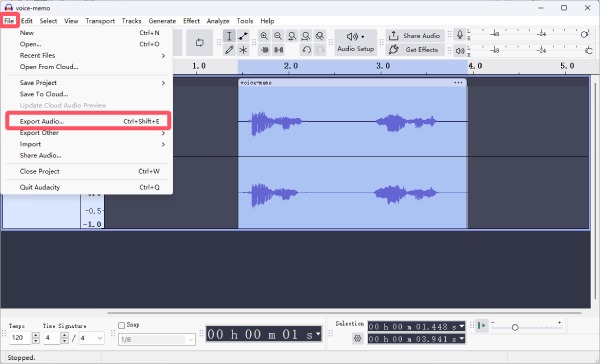The image size is (600, 364).
Task: Expand the Import submenu
Action: point(88,144)
